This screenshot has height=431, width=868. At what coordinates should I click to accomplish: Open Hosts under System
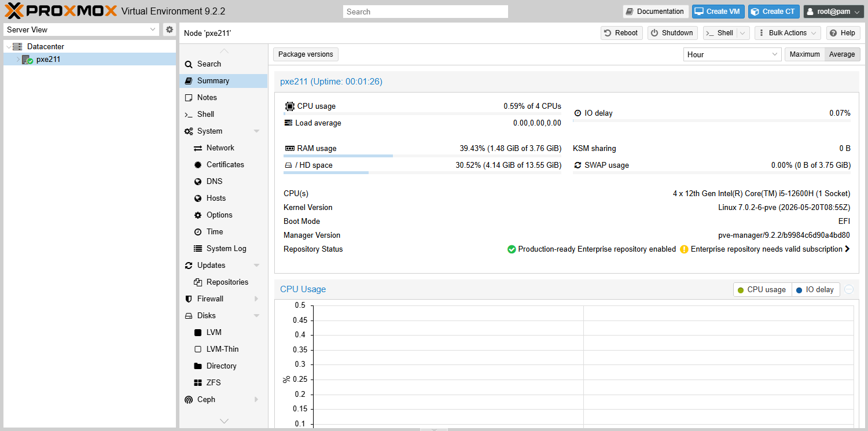223,198
